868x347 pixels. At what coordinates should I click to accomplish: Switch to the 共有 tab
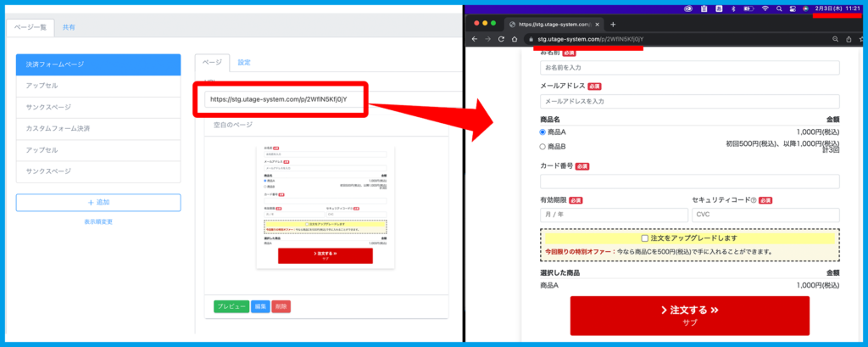[69, 27]
